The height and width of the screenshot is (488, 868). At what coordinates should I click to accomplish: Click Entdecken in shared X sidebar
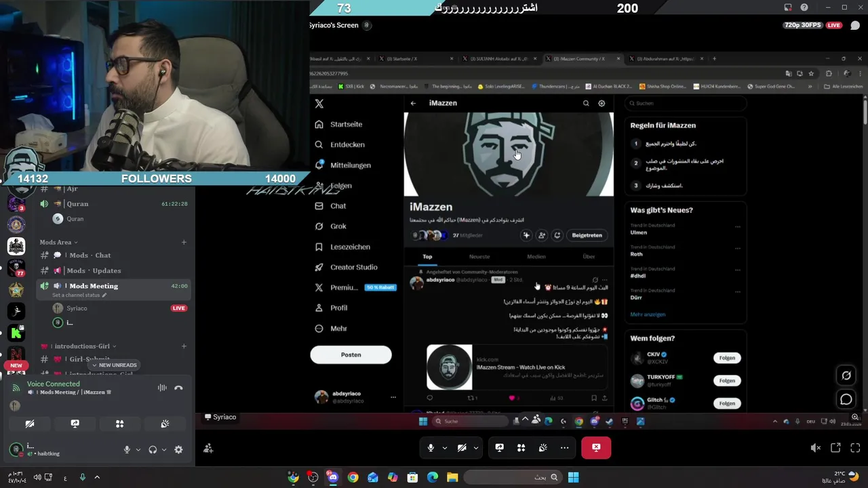coord(340,145)
